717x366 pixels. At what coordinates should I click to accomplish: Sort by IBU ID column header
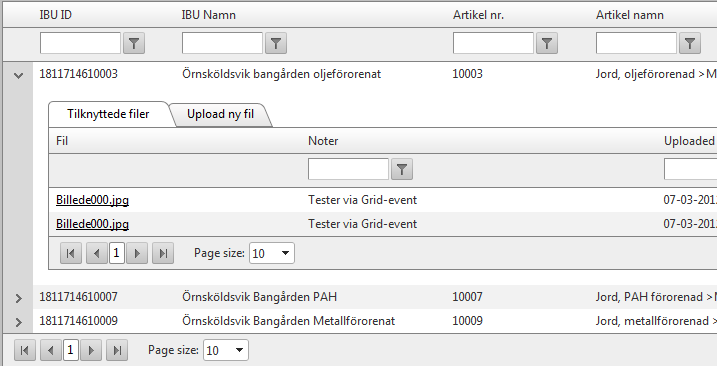[55, 15]
